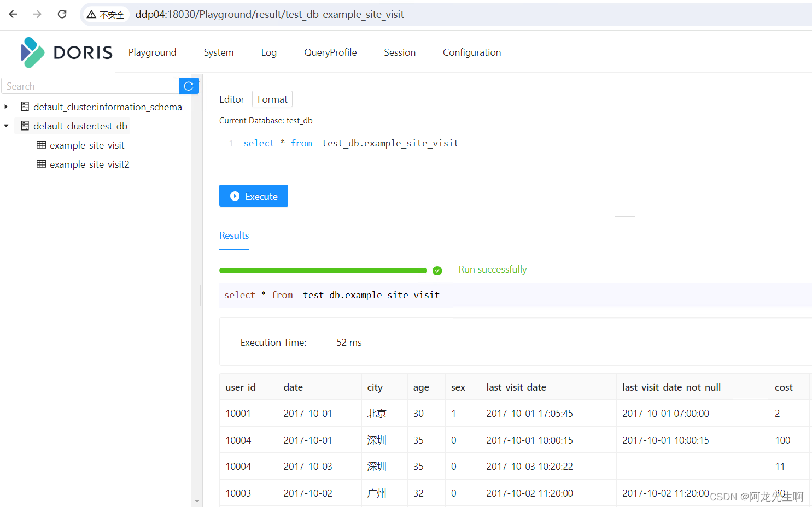Switch to the Results tab

[x=234, y=235]
